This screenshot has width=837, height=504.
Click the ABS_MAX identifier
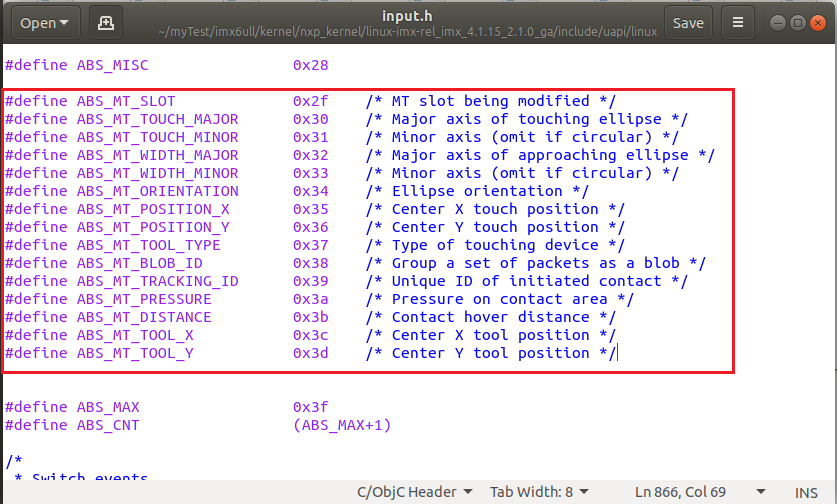(x=108, y=407)
